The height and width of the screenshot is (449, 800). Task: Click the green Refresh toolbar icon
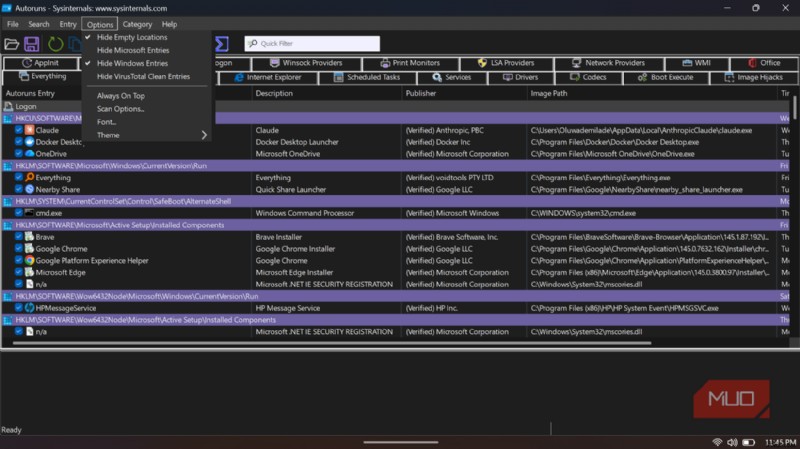pyautogui.click(x=55, y=44)
